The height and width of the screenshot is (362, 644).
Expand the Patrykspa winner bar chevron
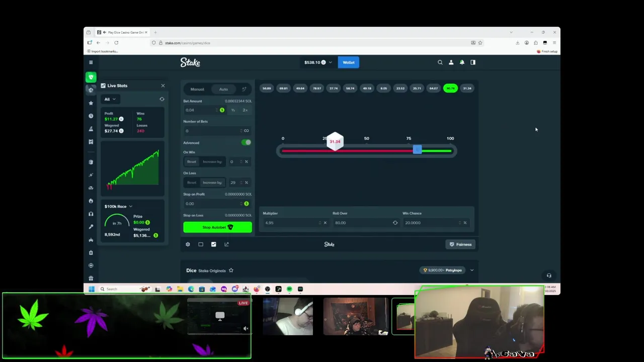coord(471,270)
